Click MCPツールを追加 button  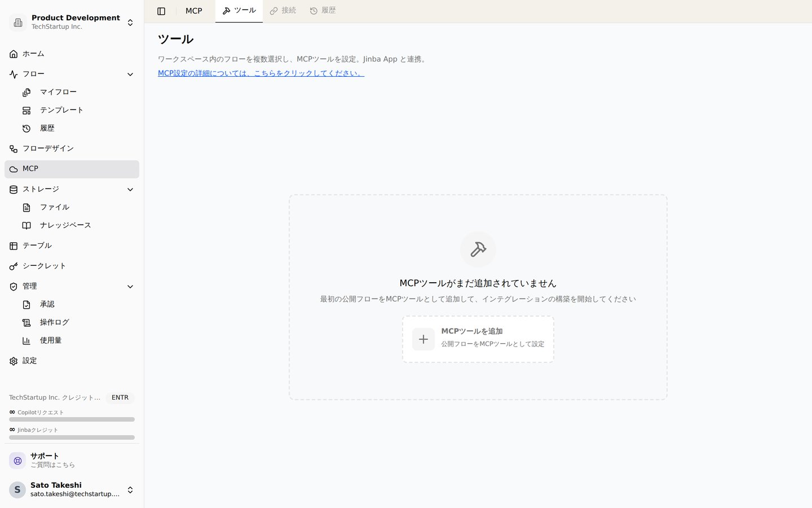[x=478, y=339]
